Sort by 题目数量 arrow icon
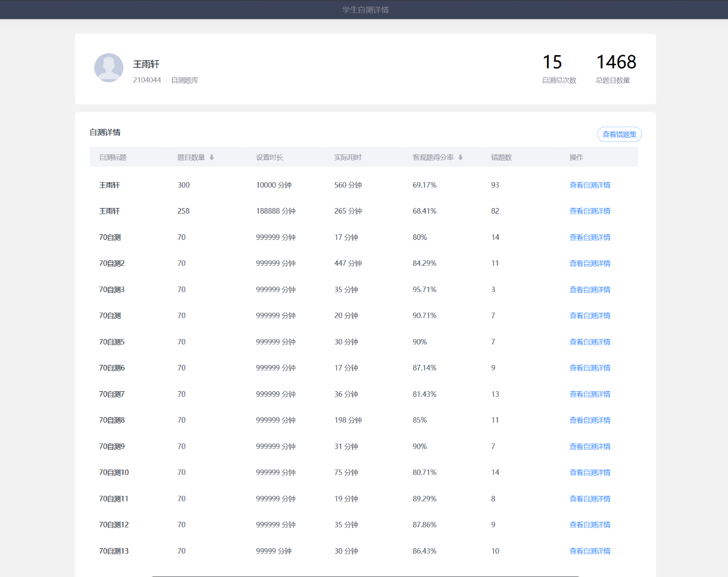 [212, 157]
